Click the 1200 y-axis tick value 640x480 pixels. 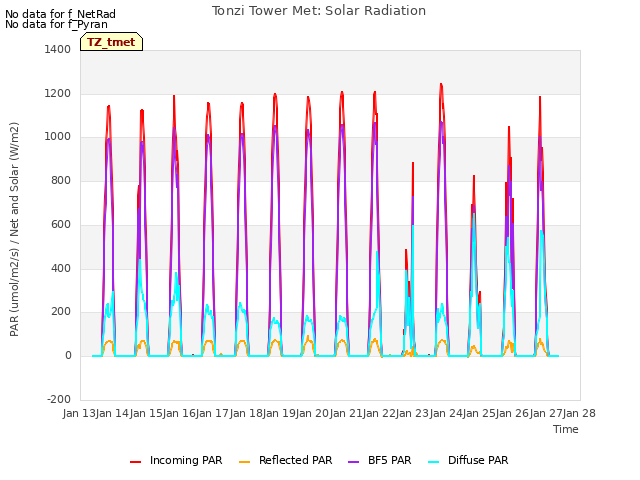click(58, 93)
